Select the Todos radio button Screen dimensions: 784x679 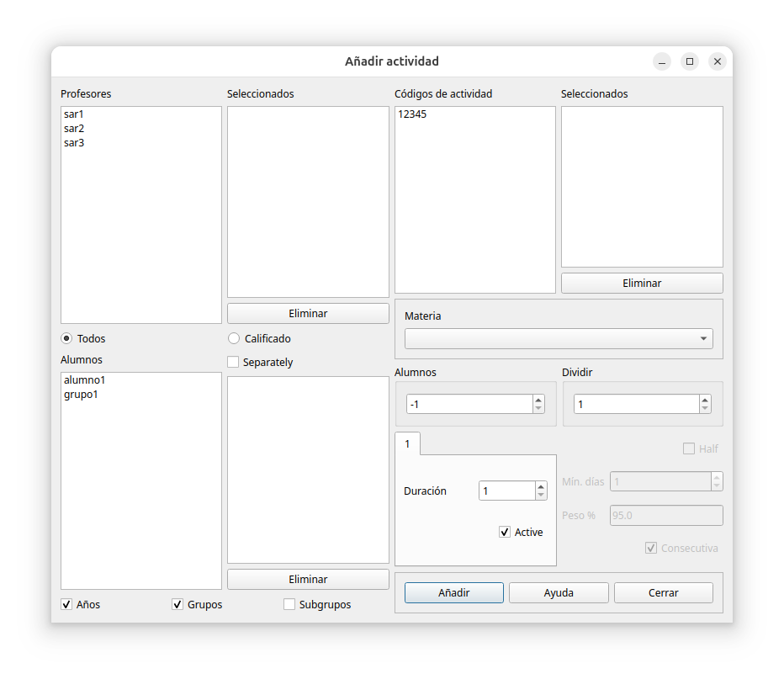click(x=67, y=338)
